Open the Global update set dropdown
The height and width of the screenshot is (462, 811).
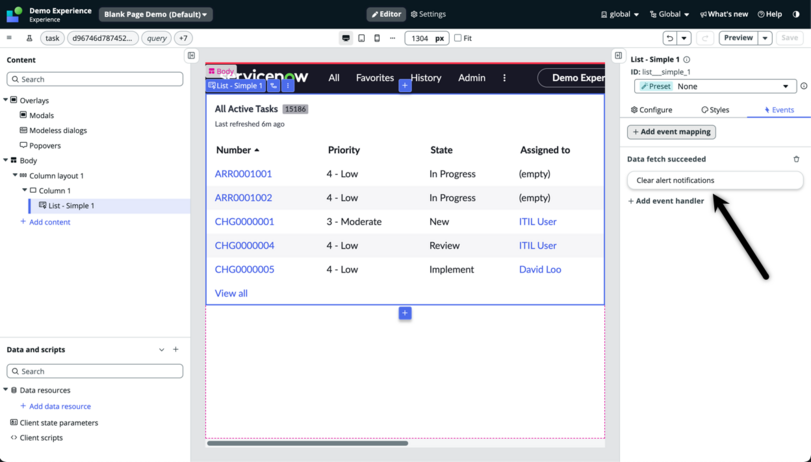(669, 14)
